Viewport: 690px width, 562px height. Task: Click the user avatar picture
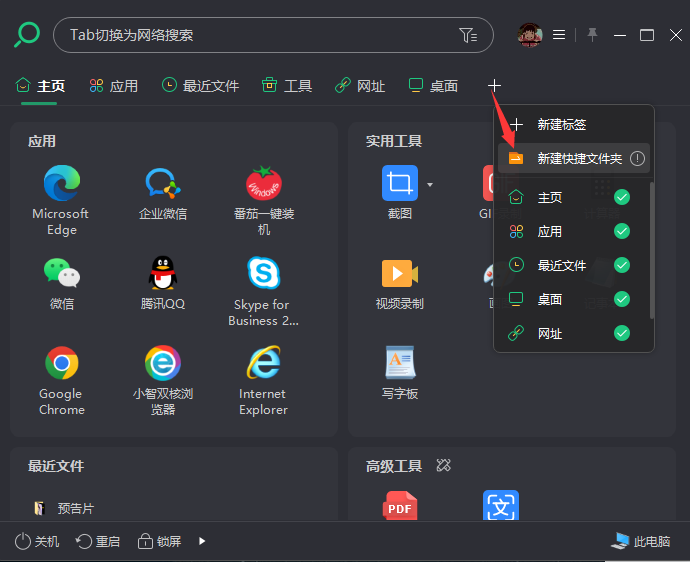tap(530, 35)
